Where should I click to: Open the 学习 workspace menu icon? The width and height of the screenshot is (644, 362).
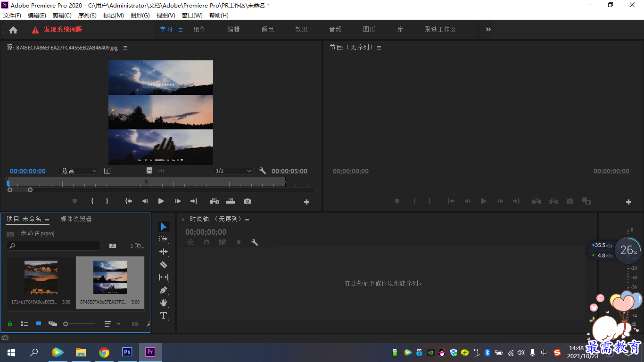(181, 30)
